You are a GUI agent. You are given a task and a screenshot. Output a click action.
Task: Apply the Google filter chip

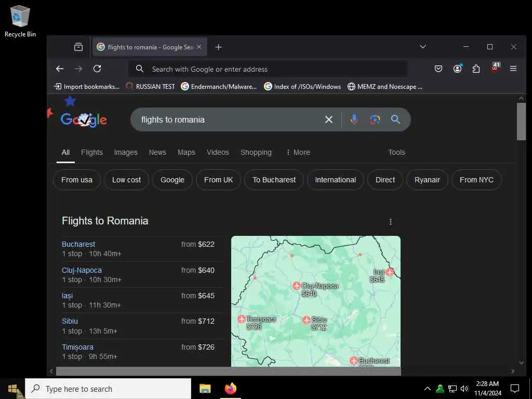pyautogui.click(x=172, y=180)
